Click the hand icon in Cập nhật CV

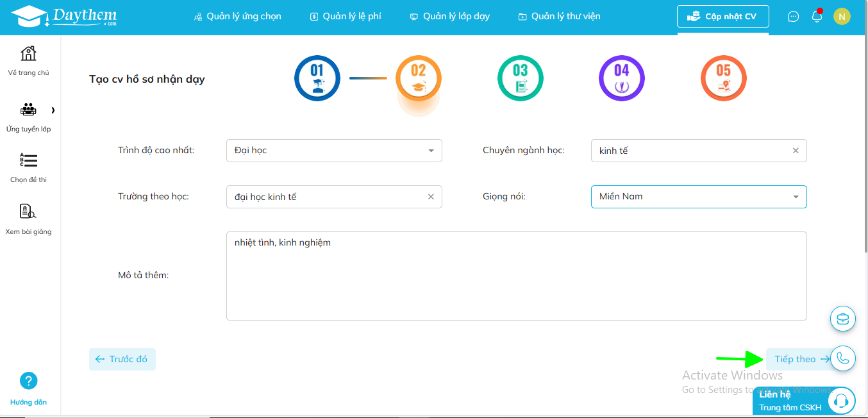(x=694, y=17)
